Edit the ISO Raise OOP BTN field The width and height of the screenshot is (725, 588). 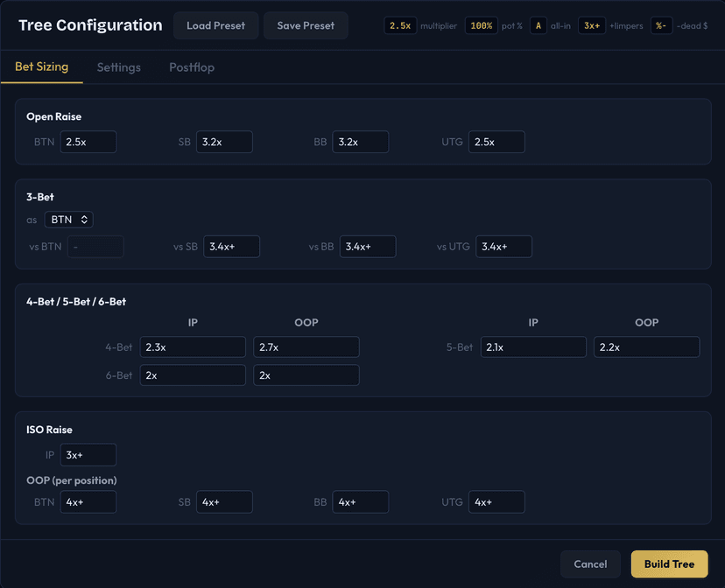[88, 502]
